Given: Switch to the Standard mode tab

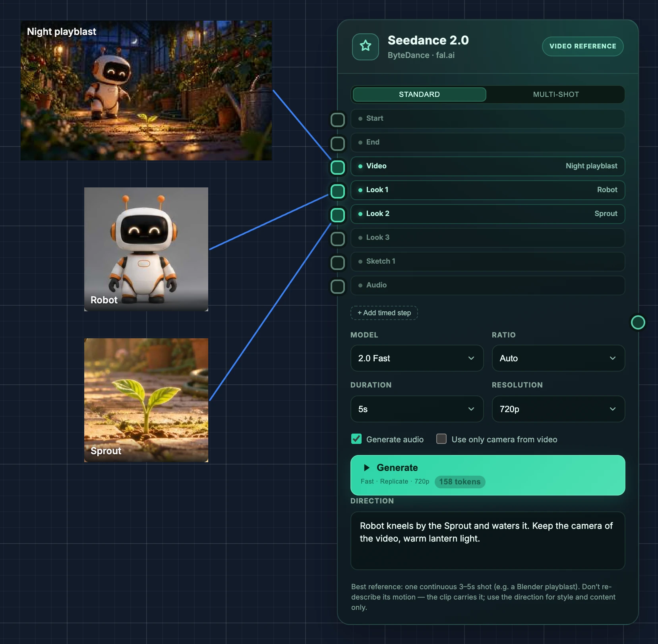Looking at the screenshot, I should coord(419,94).
